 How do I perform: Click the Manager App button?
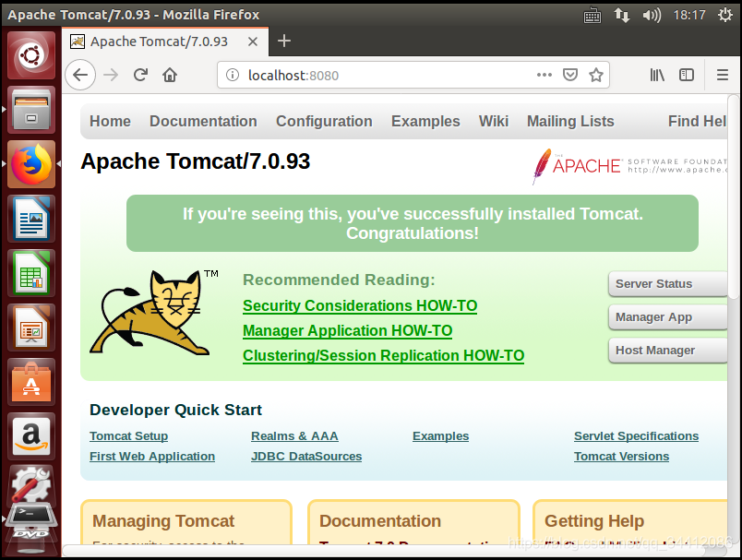pyautogui.click(x=667, y=316)
